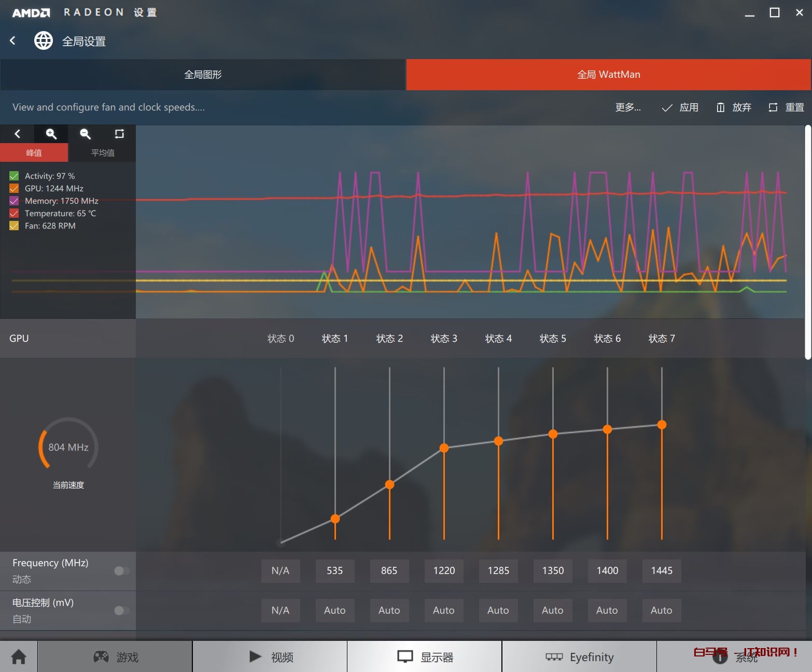Click the 应用 apply button
812x672 pixels.
[680, 107]
